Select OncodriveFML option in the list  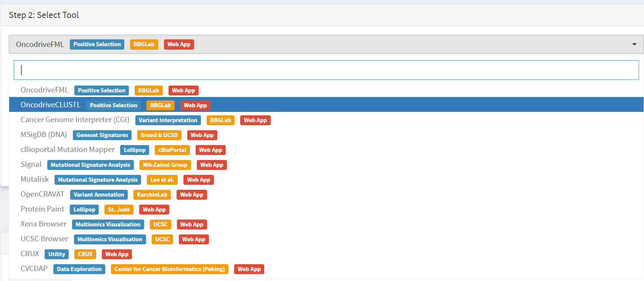(326, 90)
